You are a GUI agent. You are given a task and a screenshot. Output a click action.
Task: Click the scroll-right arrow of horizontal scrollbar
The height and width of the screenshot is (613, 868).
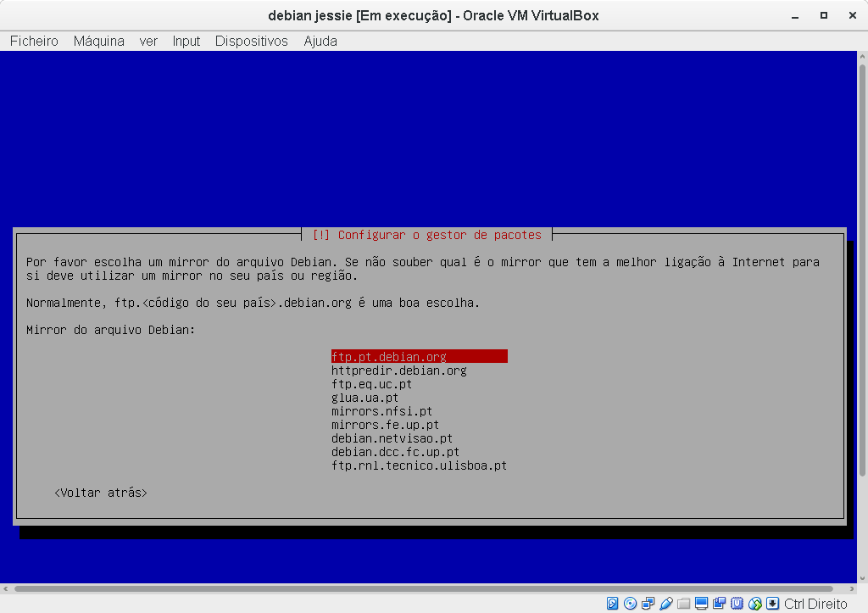852,588
